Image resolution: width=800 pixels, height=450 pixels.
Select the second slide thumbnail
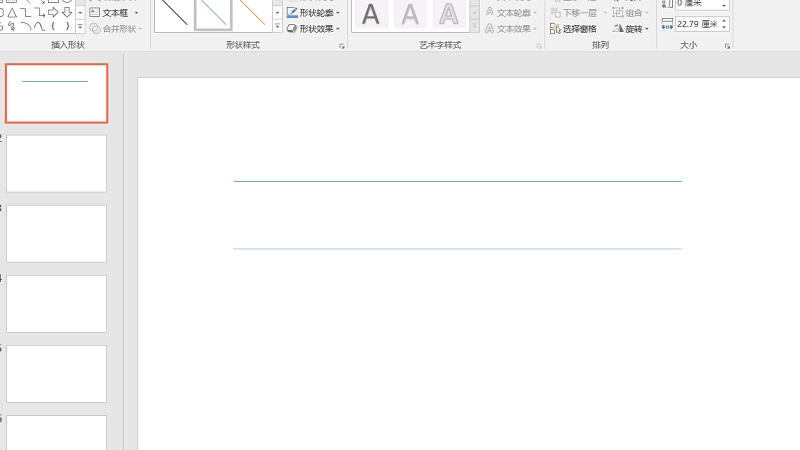(56, 163)
